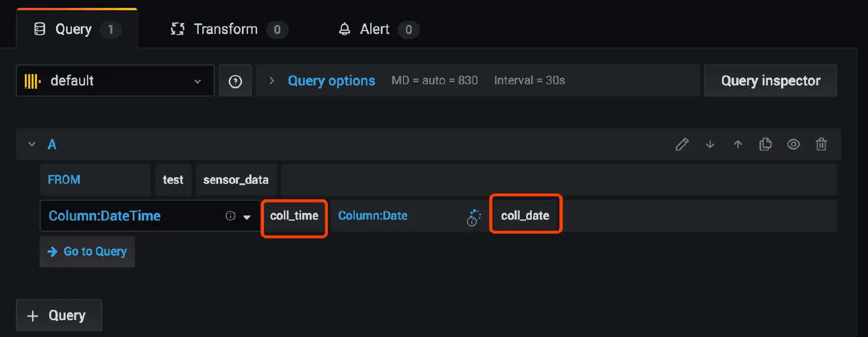The image size is (868, 337).
Task: Add a new query with + Query
Action: (59, 316)
